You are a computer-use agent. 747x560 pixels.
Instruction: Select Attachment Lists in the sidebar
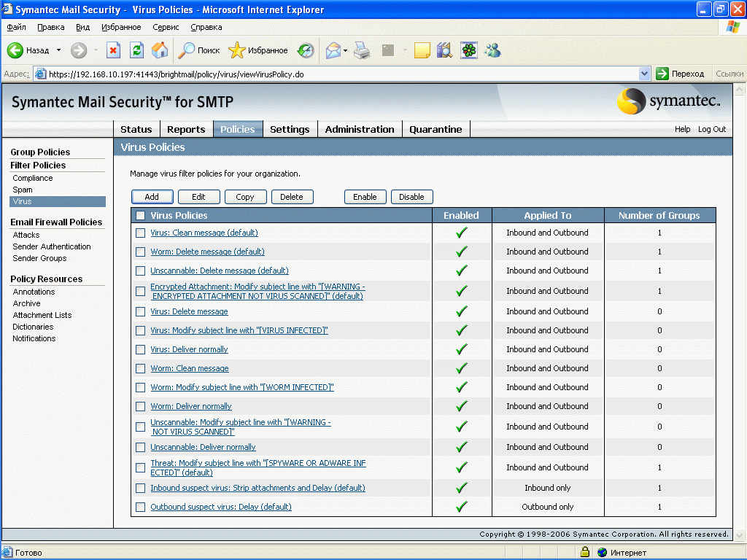(x=42, y=315)
